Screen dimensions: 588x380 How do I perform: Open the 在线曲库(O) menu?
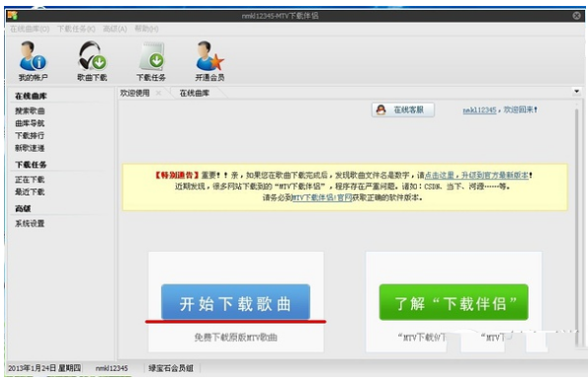pos(30,29)
